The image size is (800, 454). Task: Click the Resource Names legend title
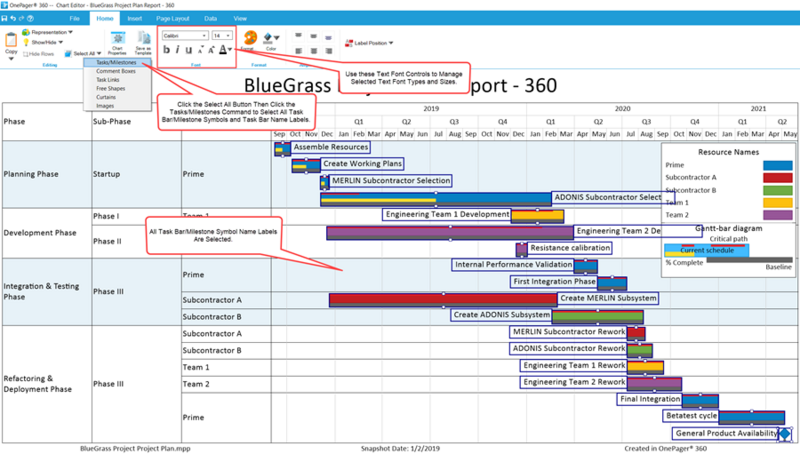[729, 152]
